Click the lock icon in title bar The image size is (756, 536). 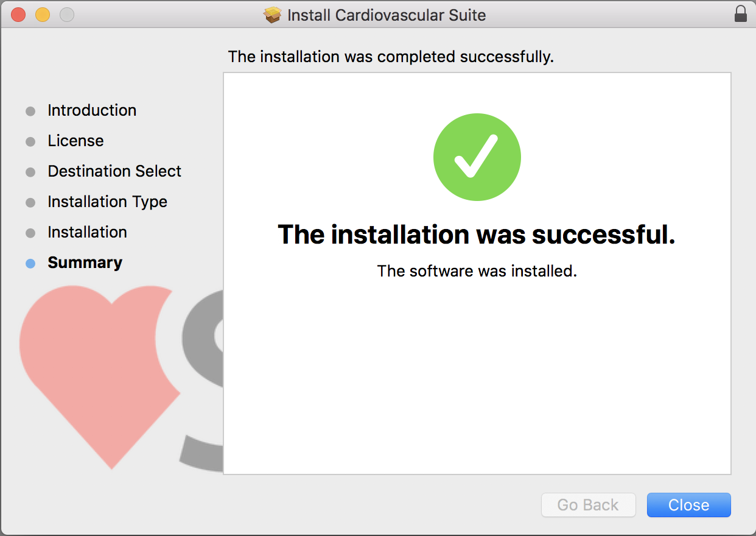click(x=740, y=14)
